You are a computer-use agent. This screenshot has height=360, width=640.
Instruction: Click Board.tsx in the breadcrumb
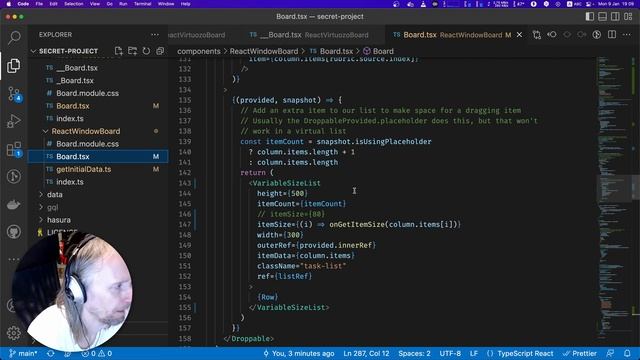point(336,51)
